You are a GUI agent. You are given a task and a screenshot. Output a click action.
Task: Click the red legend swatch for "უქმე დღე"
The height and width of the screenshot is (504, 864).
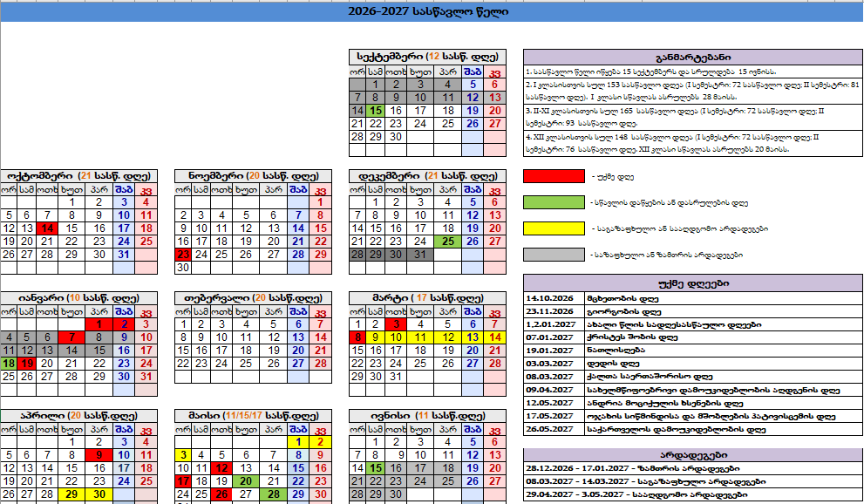pyautogui.click(x=554, y=176)
